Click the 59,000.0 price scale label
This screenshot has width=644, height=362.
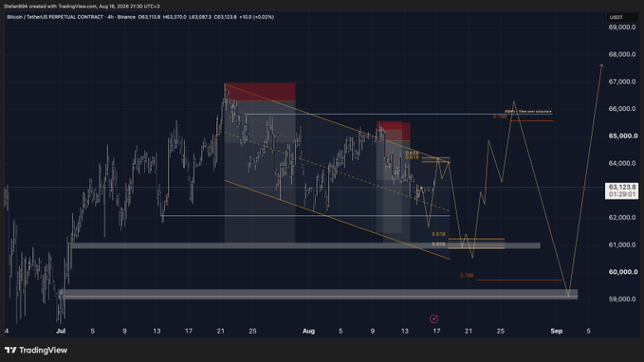pos(622,299)
